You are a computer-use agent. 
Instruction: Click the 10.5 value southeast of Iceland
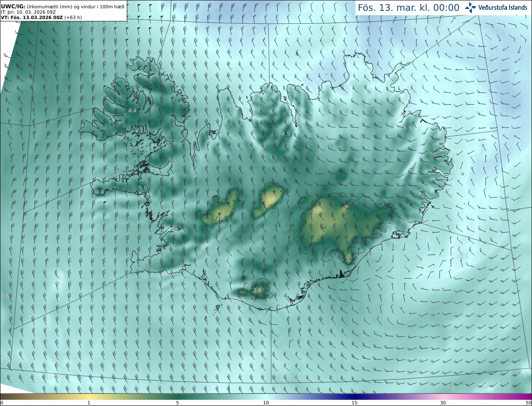462,257
